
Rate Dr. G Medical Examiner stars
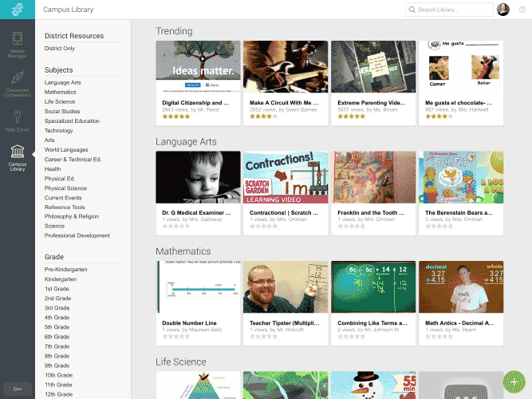[176, 226]
